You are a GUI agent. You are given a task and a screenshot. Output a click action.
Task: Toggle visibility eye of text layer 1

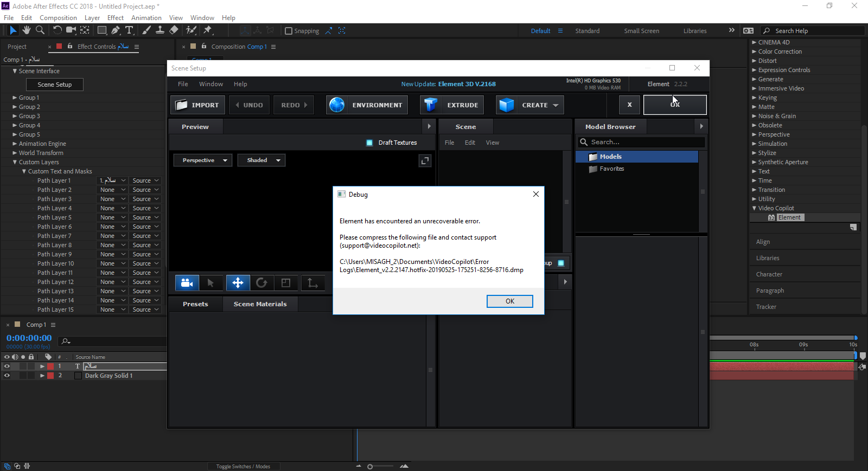point(7,366)
